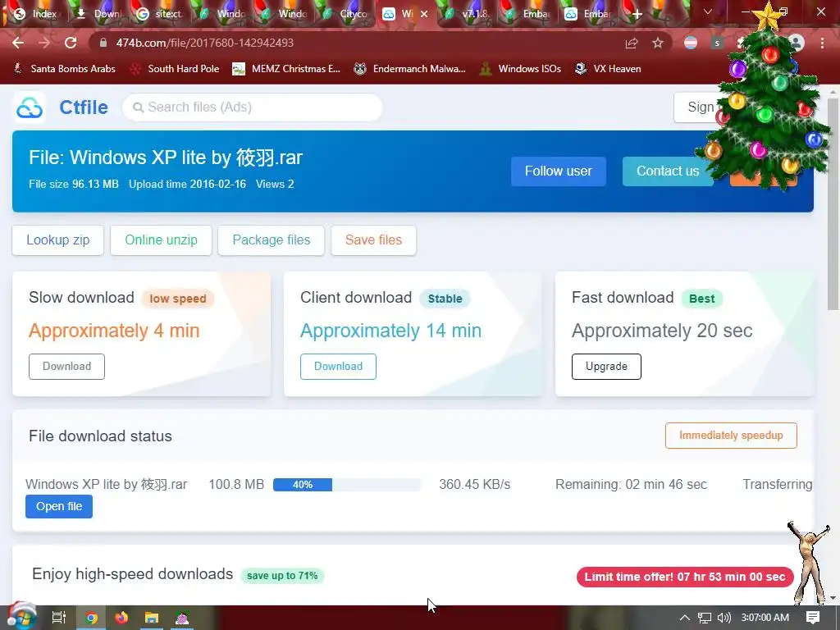This screenshot has width=840, height=630.
Task: Click the browser Forward arrow
Action: pyautogui.click(x=44, y=43)
